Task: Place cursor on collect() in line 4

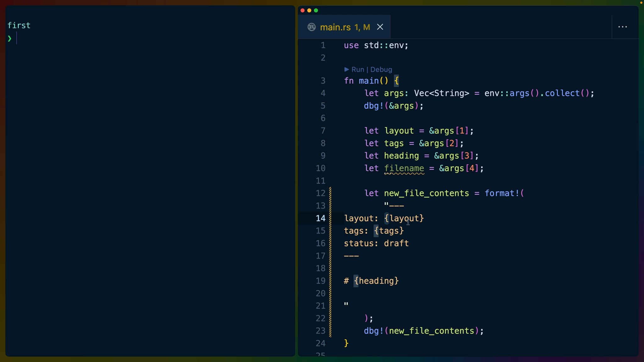Action: point(563,93)
